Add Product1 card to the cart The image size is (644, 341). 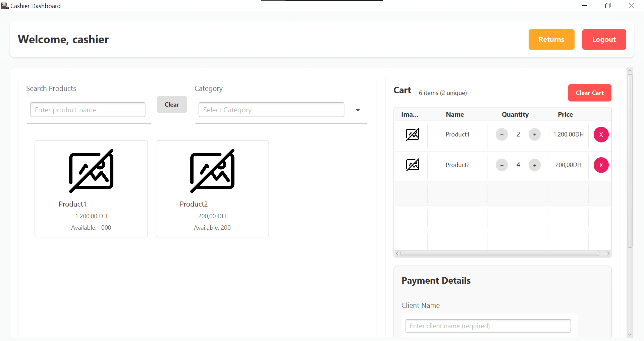point(91,188)
